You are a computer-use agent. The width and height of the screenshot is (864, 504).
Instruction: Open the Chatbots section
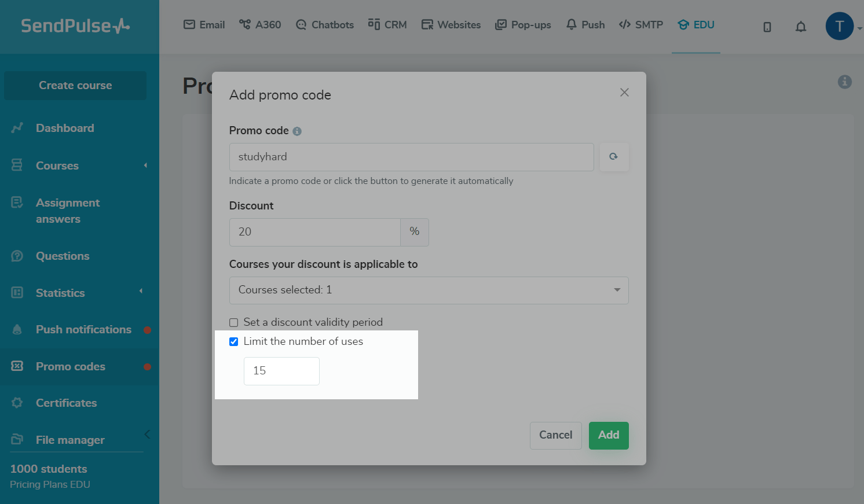pos(324,25)
